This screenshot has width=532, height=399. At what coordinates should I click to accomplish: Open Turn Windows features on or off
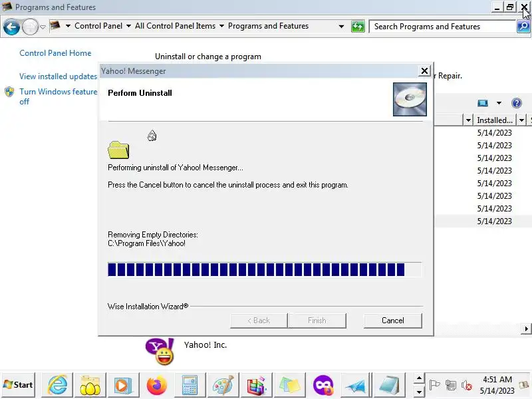click(x=58, y=96)
